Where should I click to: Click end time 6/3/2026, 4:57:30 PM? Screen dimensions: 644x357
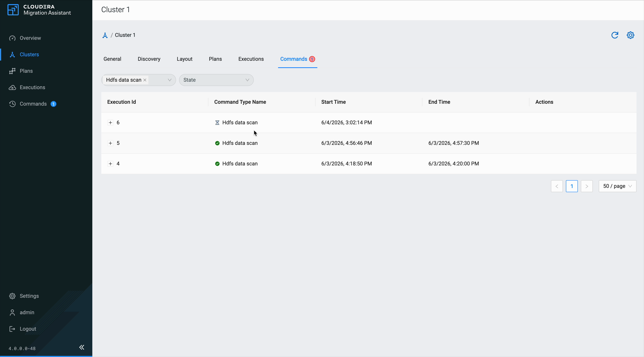coord(454,143)
